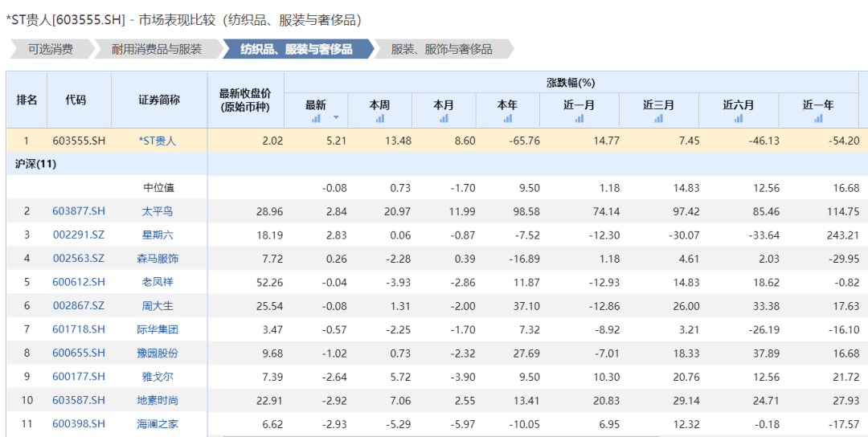This screenshot has height=437, width=868.
Task: Switch to the 服装、服饰与奢侈品 breadcrumb tab
Action: pos(442,49)
